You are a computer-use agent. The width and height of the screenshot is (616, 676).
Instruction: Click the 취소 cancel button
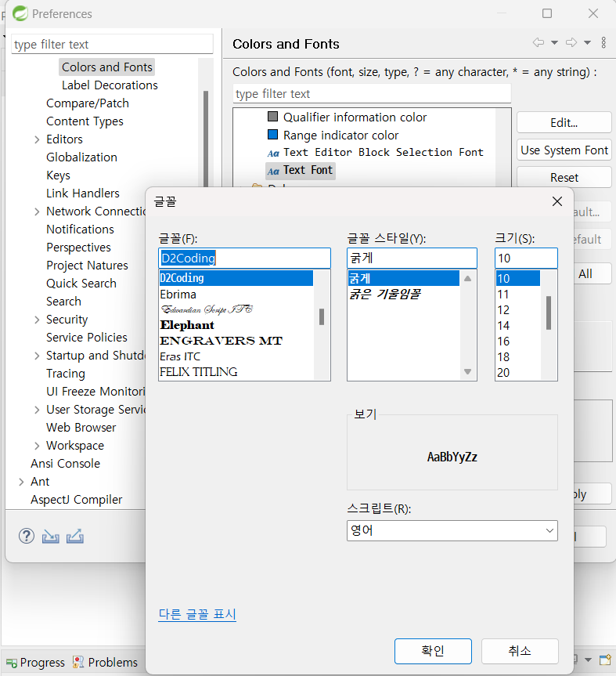pyautogui.click(x=520, y=651)
